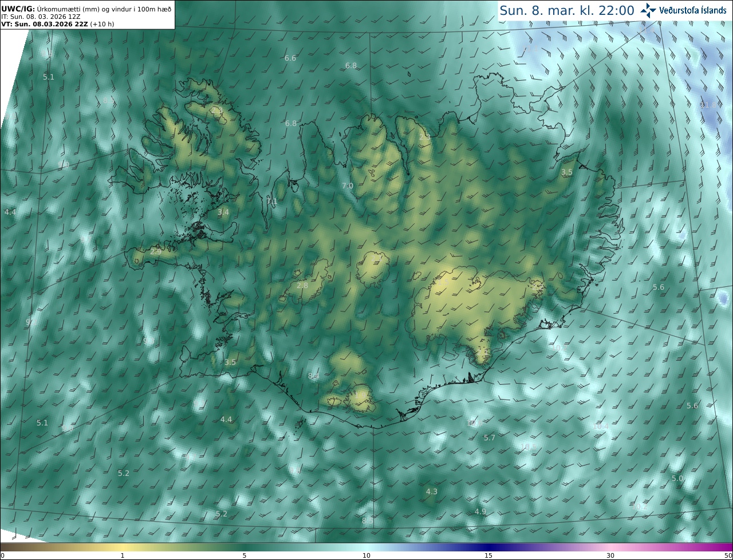Click the '1' tick on the color scale
The image size is (733, 560).
point(122,555)
